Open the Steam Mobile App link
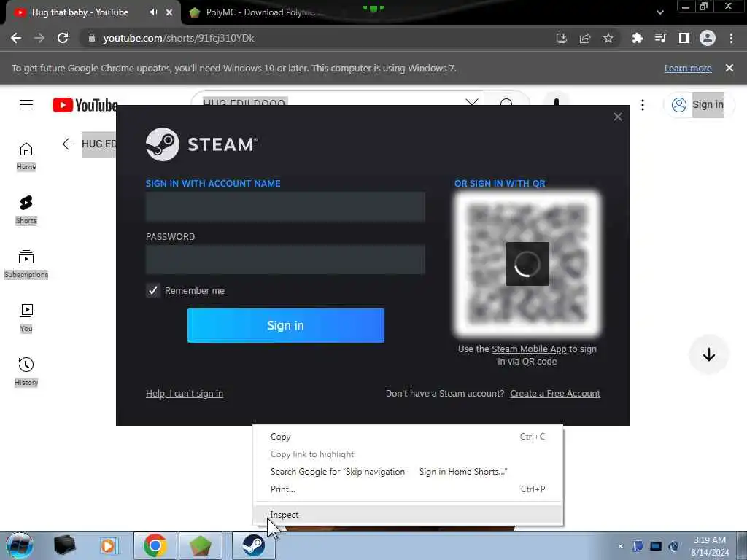Image resolution: width=747 pixels, height=560 pixels. click(529, 349)
